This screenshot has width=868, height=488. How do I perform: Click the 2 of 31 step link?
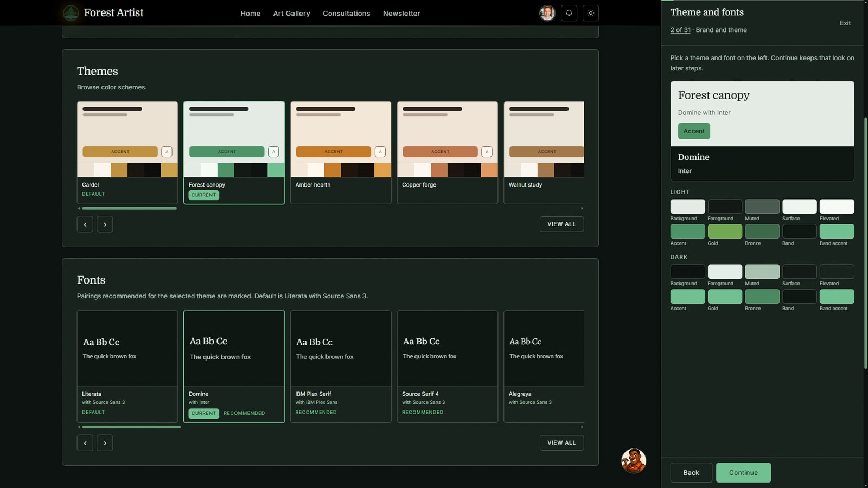click(x=680, y=30)
